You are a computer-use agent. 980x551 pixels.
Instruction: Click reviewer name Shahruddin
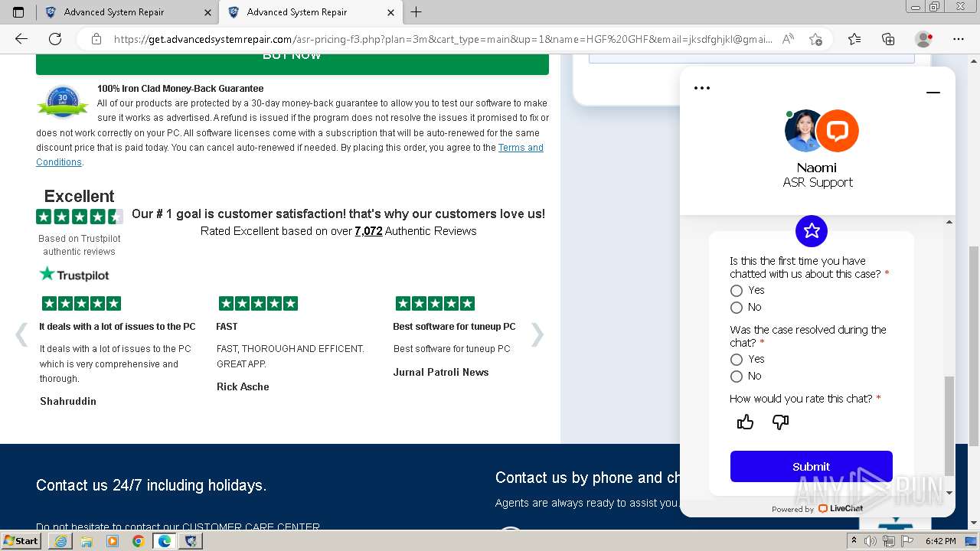point(68,402)
